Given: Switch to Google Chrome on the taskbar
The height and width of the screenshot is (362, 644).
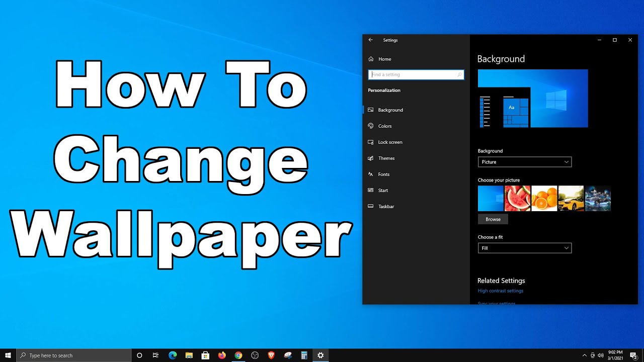Looking at the screenshot, I should 238,355.
